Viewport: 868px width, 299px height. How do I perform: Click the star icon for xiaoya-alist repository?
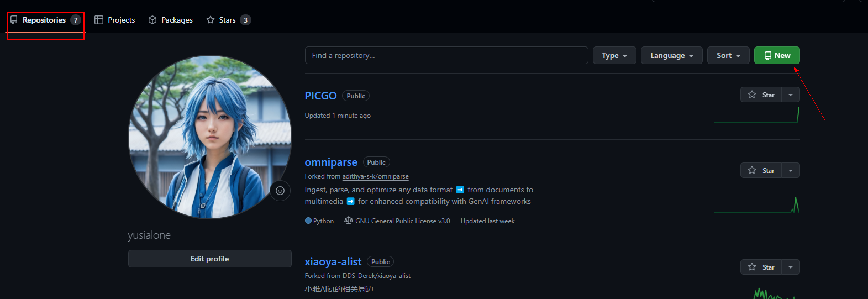[x=752, y=267]
